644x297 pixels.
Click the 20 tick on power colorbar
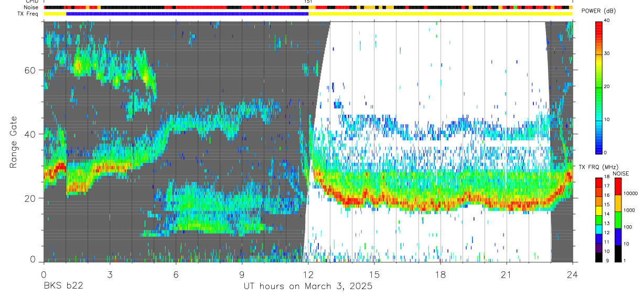coord(607,86)
